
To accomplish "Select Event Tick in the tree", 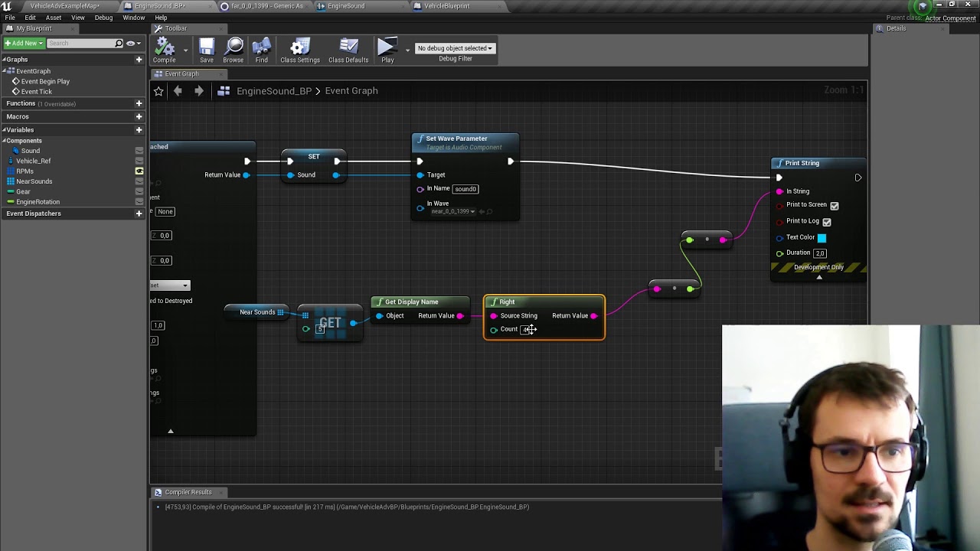I will [x=36, y=92].
